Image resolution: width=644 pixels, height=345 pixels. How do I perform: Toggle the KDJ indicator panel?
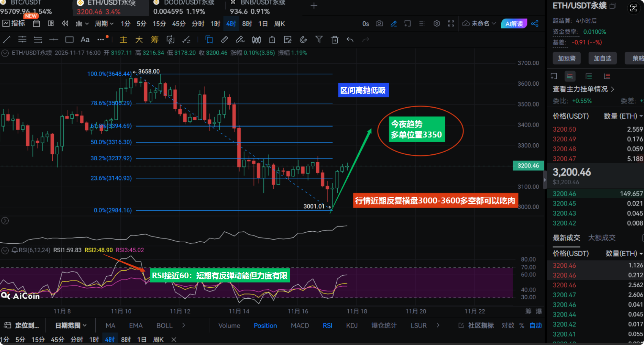click(352, 325)
